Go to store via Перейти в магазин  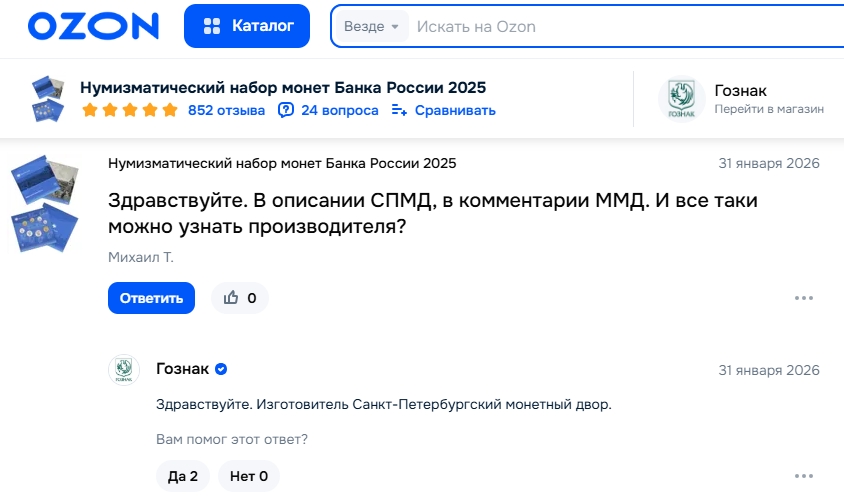pyautogui.click(x=768, y=109)
